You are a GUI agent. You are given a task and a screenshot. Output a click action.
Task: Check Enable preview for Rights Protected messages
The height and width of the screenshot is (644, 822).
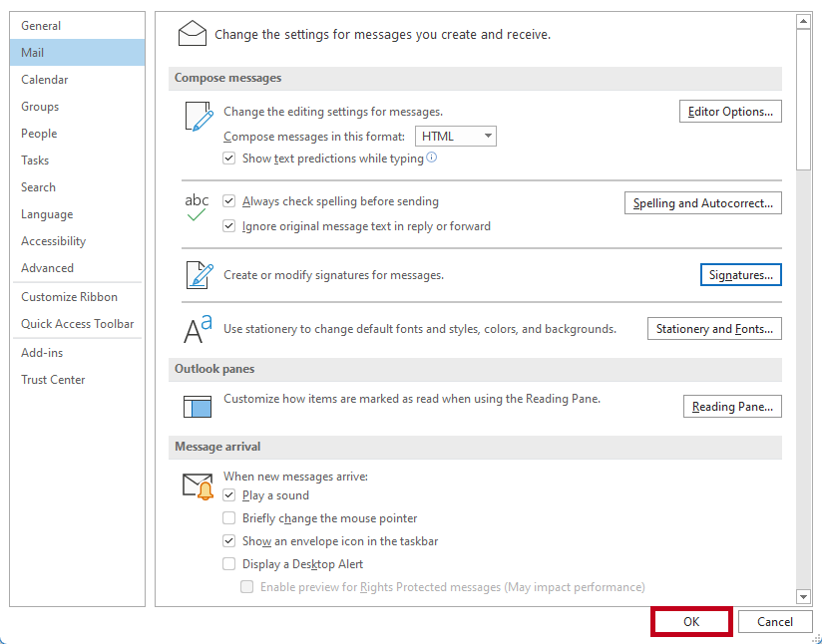click(247, 587)
